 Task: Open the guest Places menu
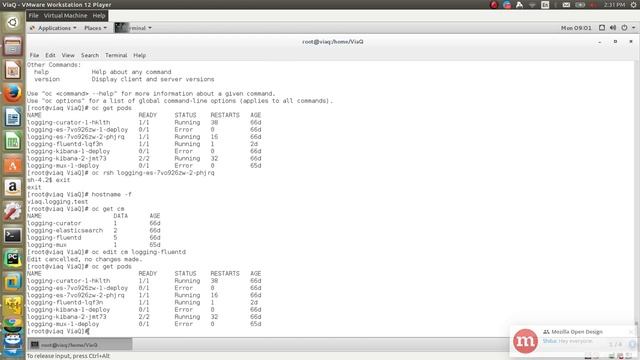pos(95,28)
